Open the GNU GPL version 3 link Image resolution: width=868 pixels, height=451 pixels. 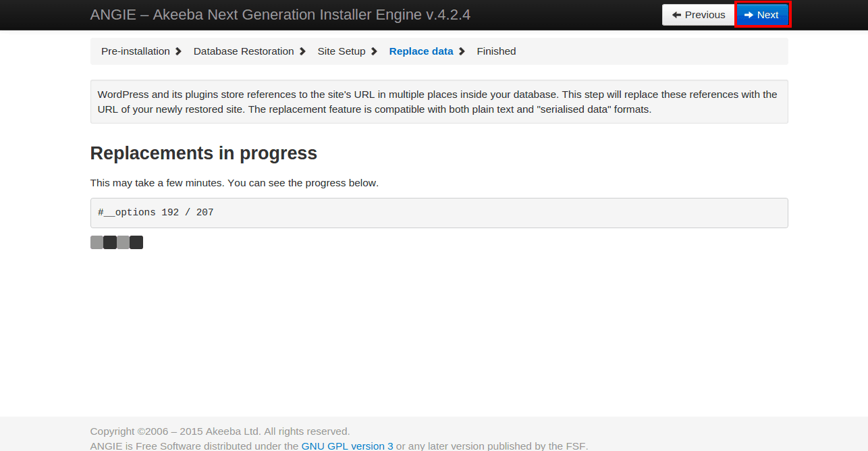(x=347, y=446)
